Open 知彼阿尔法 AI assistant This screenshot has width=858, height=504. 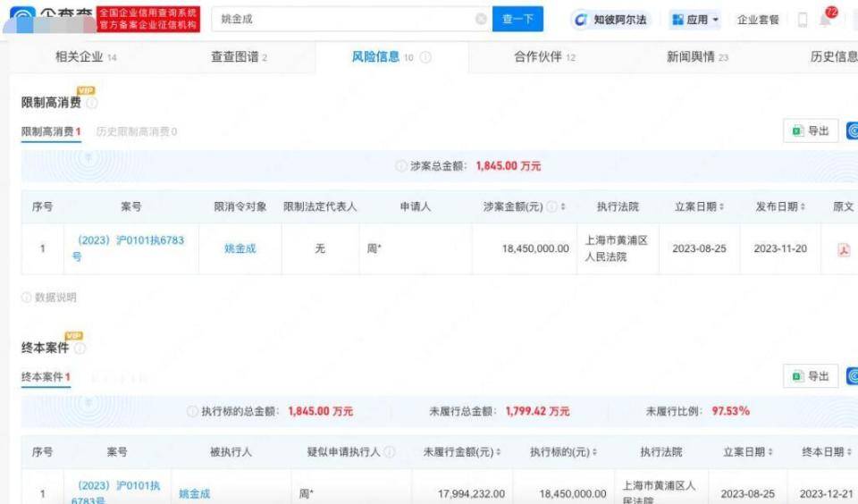(611, 20)
